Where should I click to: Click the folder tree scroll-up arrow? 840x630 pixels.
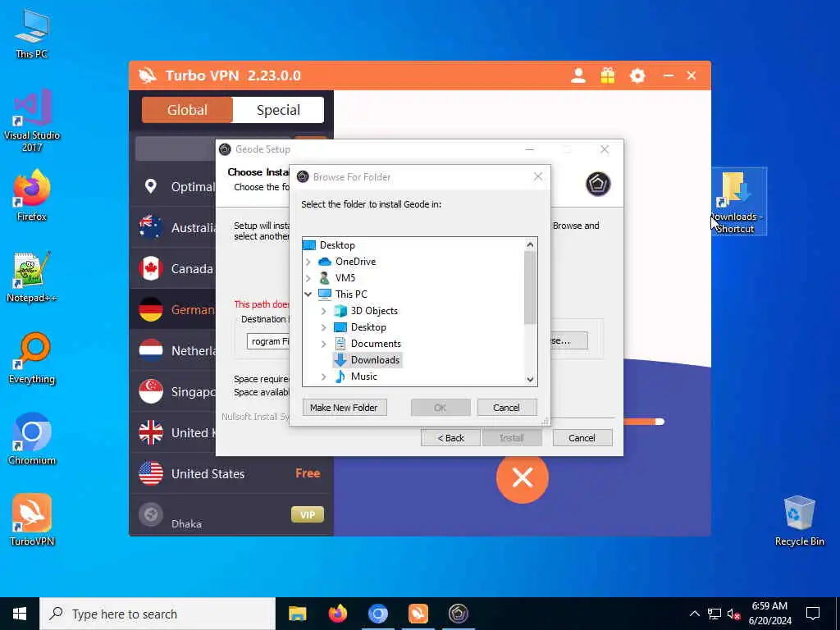(x=530, y=244)
